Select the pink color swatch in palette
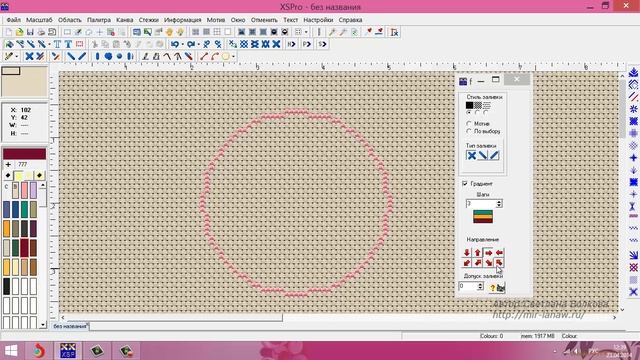 click(24, 190)
